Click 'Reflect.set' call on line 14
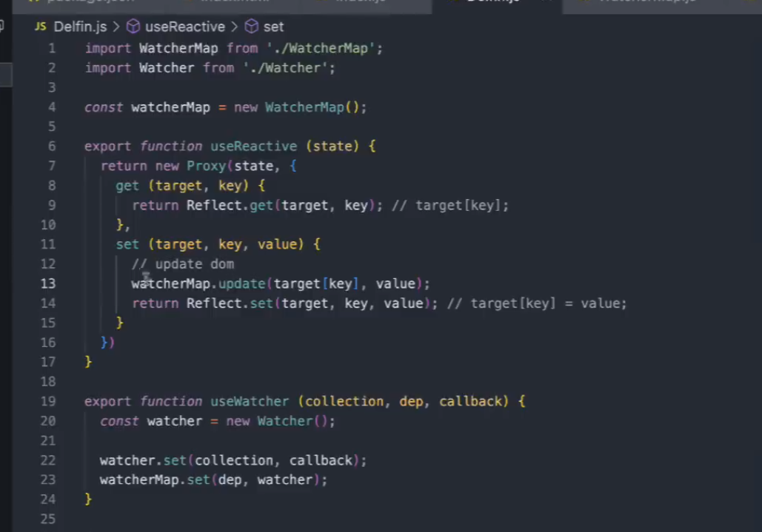Image resolution: width=762 pixels, height=532 pixels. click(x=230, y=303)
